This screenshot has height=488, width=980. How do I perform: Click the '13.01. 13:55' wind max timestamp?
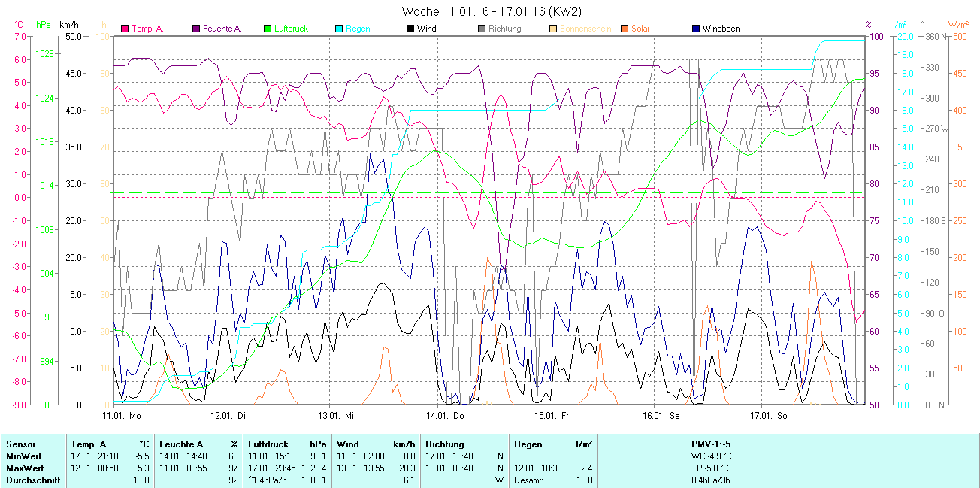(x=360, y=468)
